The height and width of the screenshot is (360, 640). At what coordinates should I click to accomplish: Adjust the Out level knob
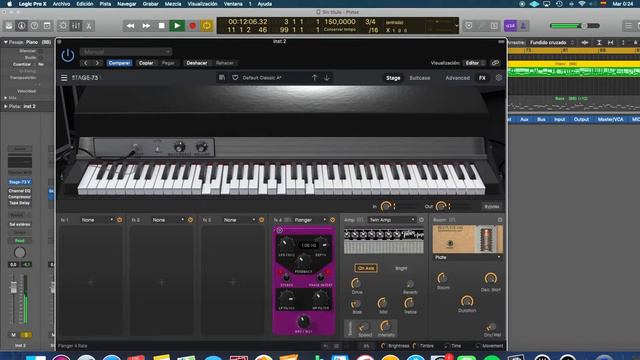click(x=441, y=207)
